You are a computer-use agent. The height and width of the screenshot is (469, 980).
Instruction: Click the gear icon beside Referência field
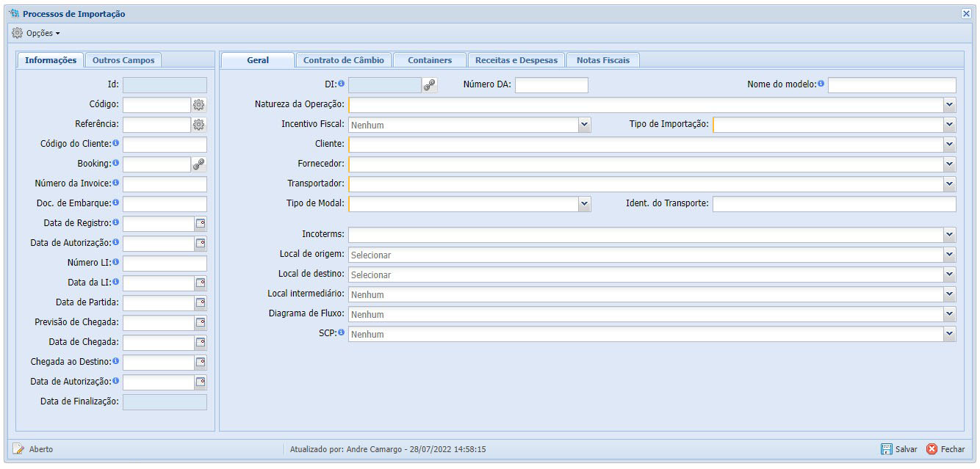coord(199,125)
